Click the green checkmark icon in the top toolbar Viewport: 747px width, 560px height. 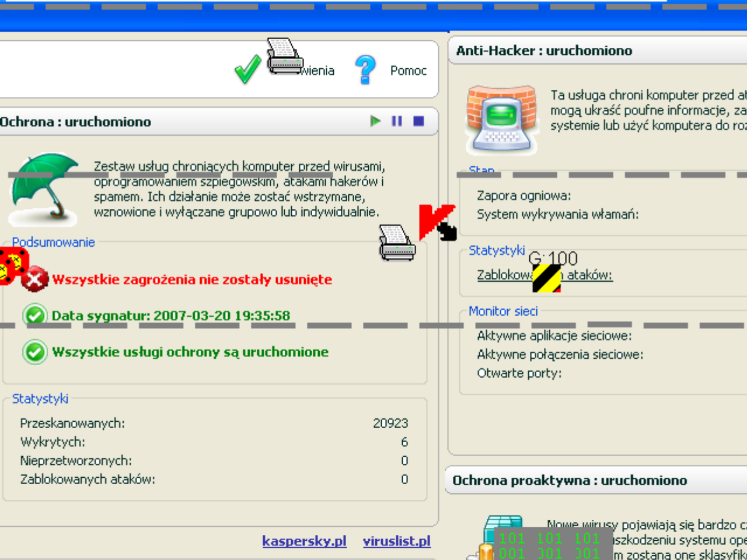(247, 70)
